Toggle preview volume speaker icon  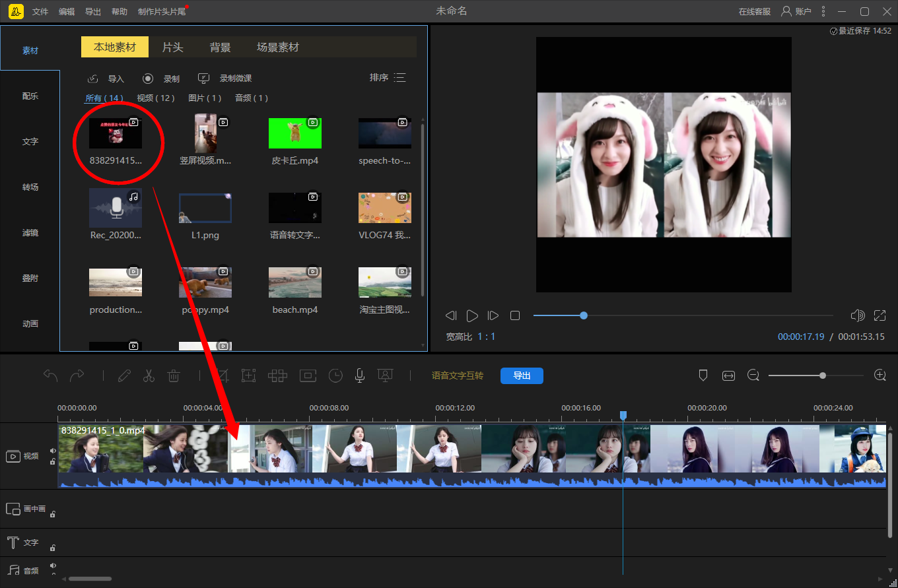point(858,315)
